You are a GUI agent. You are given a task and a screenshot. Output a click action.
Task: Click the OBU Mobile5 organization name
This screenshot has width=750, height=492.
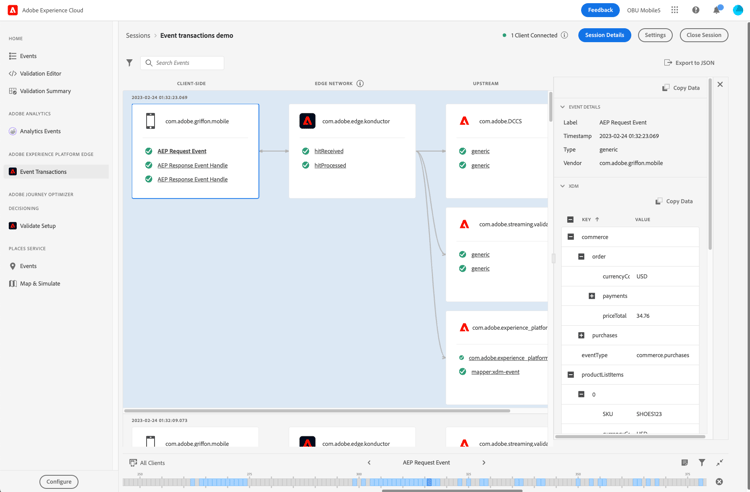tap(643, 10)
